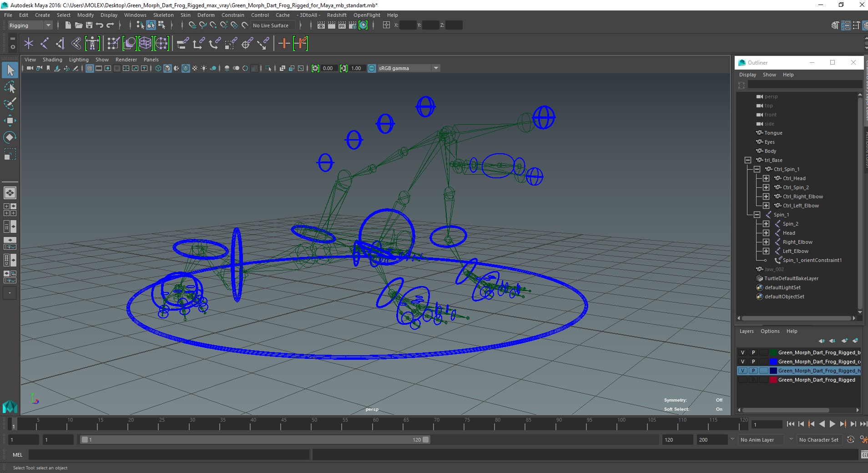Open the sRGB gamma dropdown
Screen dimensions: 868x473
click(x=409, y=68)
